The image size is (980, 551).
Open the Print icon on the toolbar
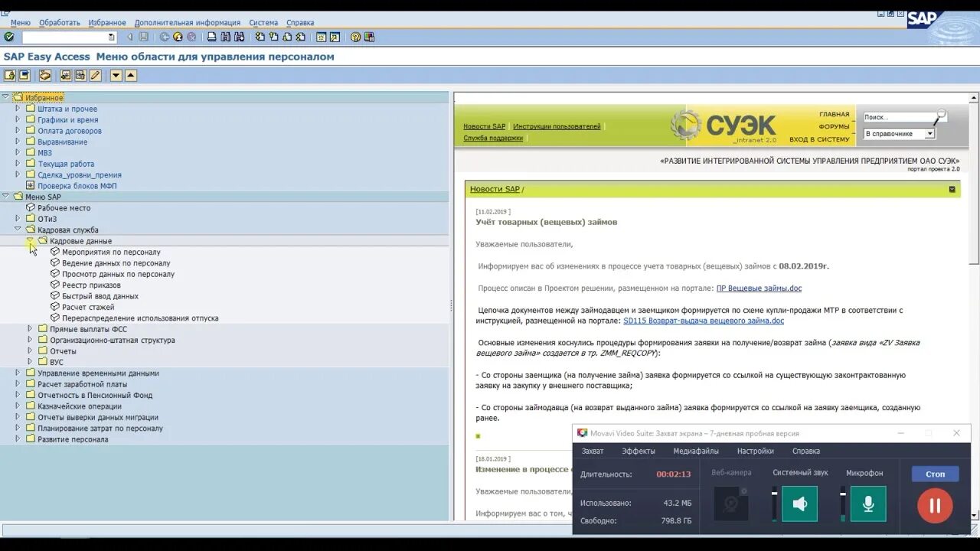click(211, 35)
